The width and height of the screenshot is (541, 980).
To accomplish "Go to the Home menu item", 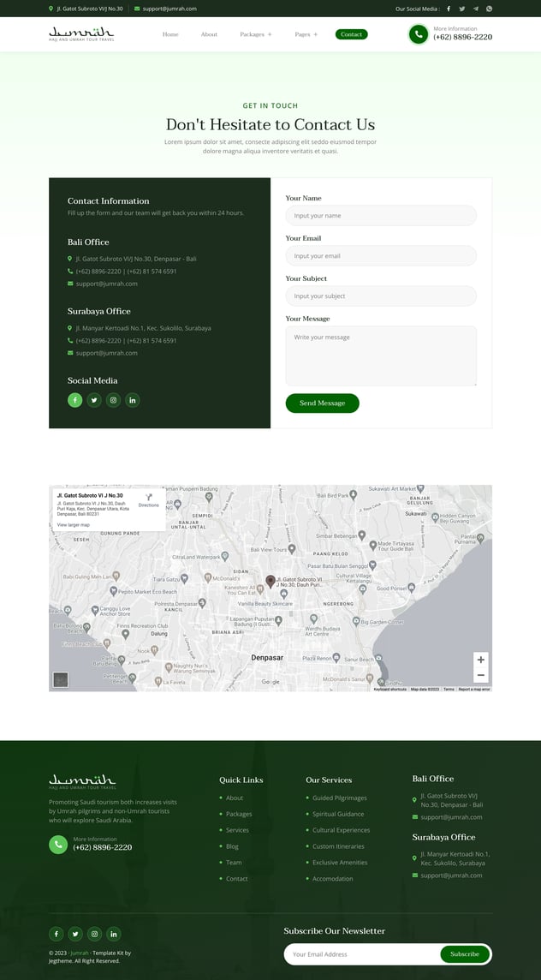I will (x=170, y=34).
